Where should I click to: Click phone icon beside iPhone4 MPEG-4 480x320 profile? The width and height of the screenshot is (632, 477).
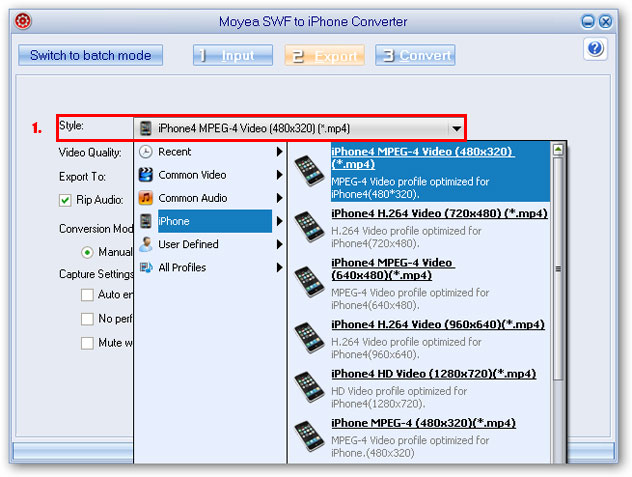click(x=309, y=171)
